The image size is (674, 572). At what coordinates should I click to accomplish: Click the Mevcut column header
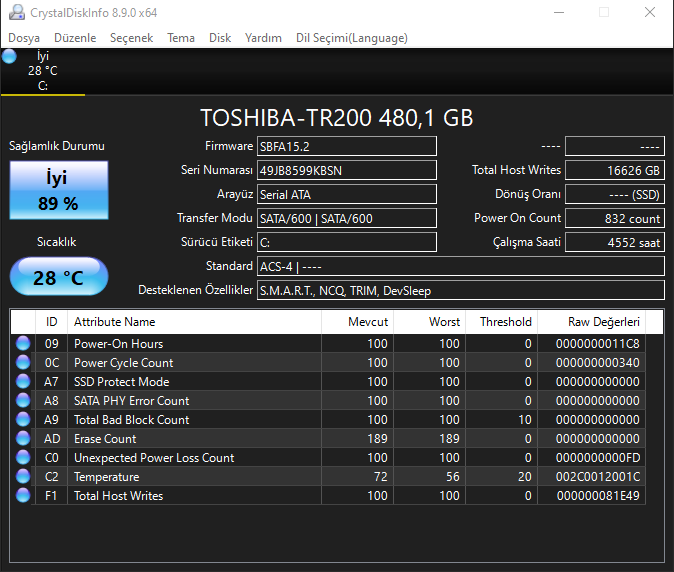[357, 322]
